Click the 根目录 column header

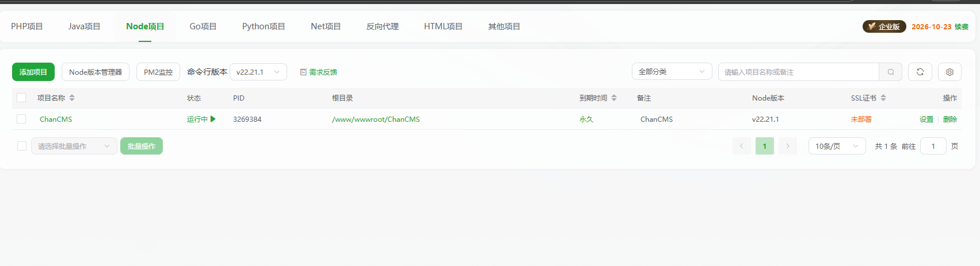[342, 98]
